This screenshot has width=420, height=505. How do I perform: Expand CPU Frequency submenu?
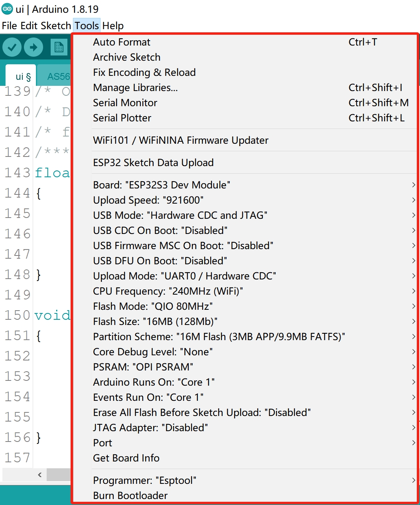pyautogui.click(x=245, y=291)
